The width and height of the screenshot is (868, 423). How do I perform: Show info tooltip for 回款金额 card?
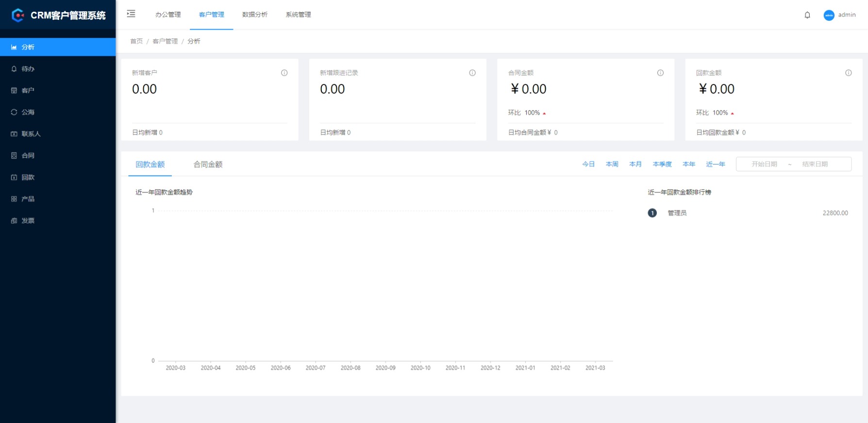[848, 73]
